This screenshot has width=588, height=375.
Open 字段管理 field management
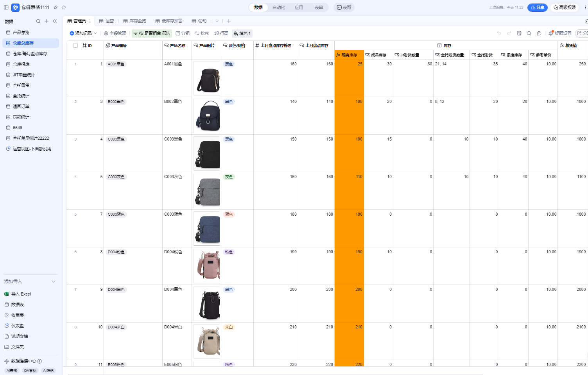[x=115, y=33]
